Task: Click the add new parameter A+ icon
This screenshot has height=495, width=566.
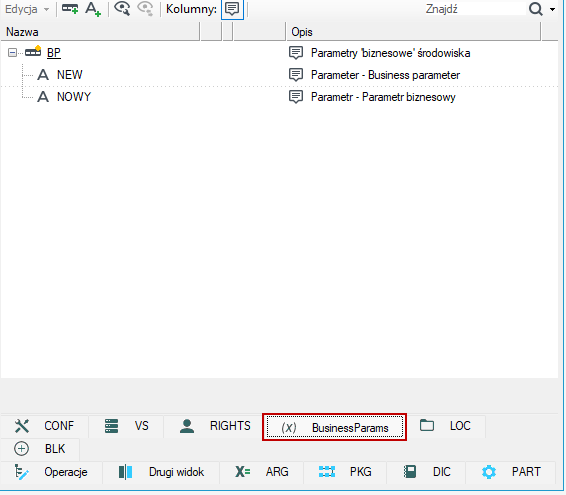Action: pyautogui.click(x=93, y=9)
